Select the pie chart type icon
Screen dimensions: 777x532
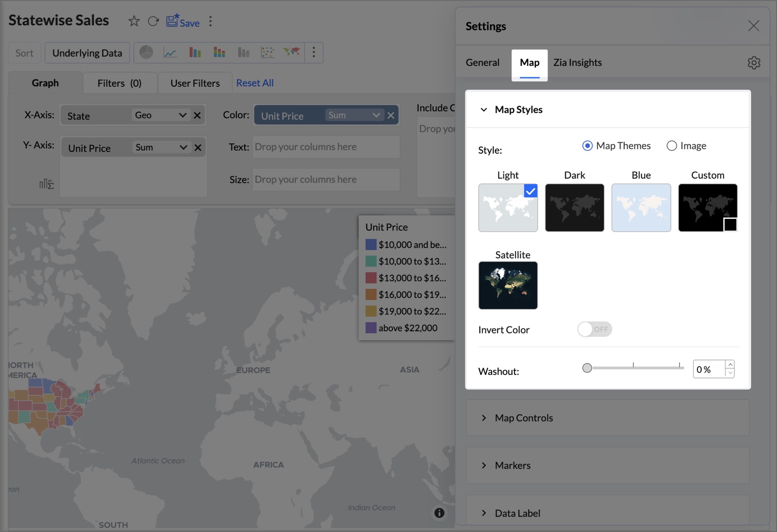click(146, 52)
